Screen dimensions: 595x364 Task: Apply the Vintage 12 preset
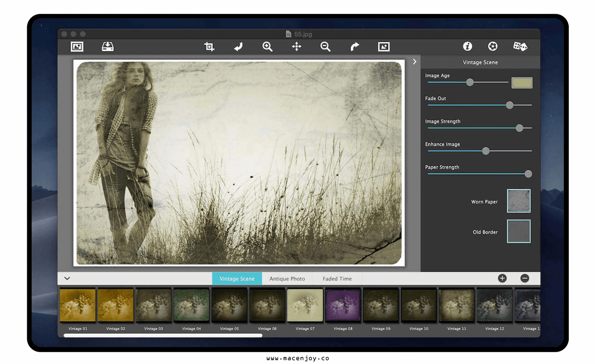pyautogui.click(x=494, y=306)
